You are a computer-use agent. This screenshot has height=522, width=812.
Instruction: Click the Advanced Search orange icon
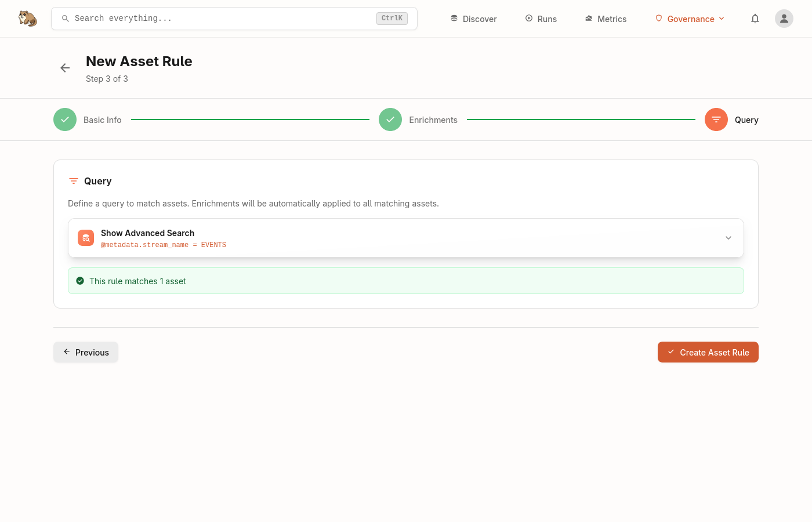[x=86, y=238]
